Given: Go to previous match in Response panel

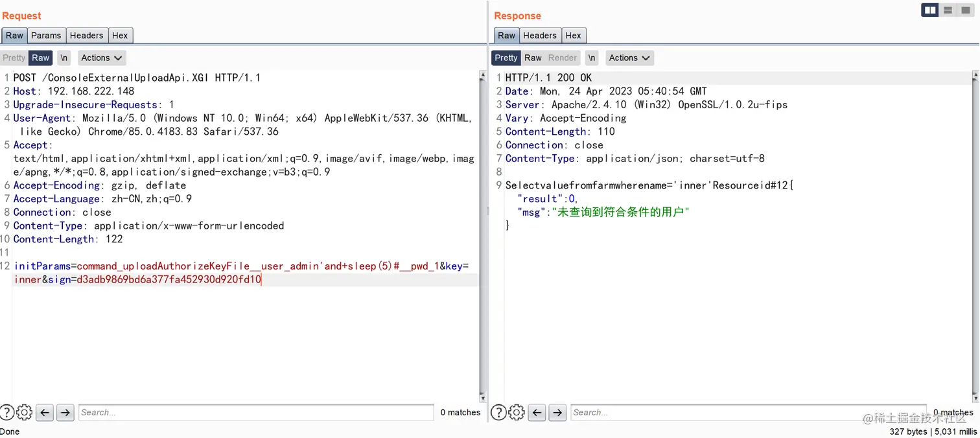Looking at the screenshot, I should (537, 412).
